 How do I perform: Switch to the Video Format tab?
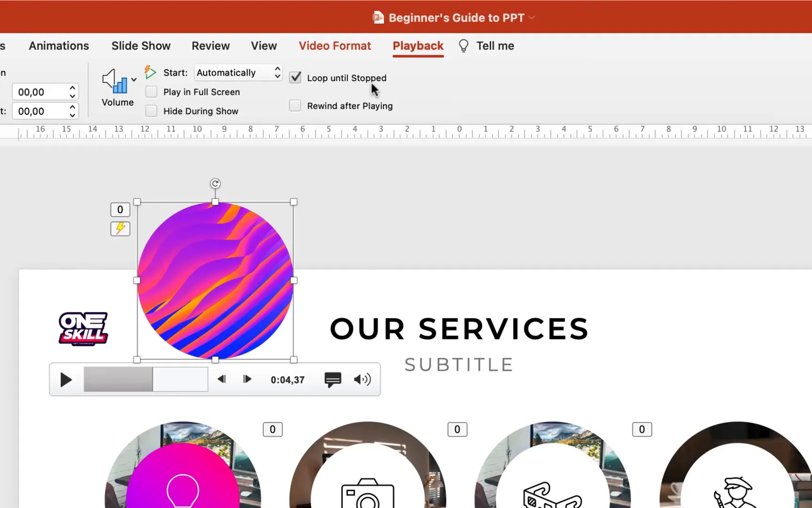(335, 46)
